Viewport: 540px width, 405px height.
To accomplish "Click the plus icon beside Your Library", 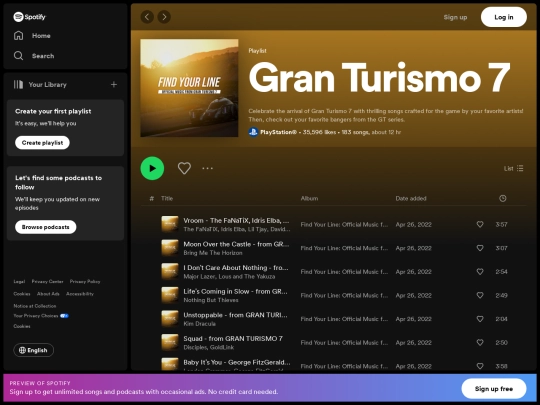I will (x=114, y=84).
